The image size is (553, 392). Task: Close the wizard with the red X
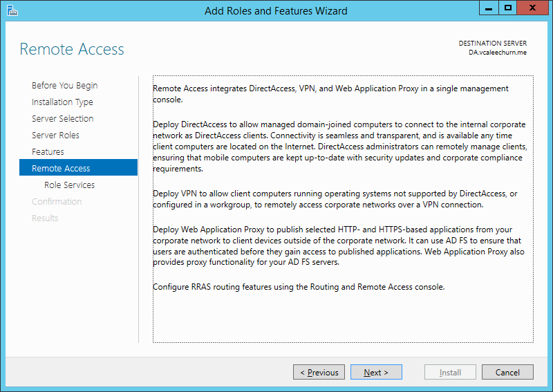[532, 8]
